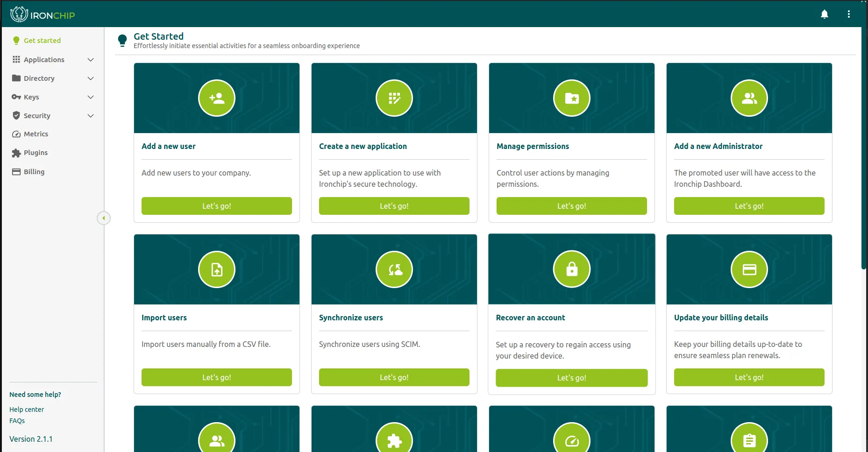Click the Get Started page heading
This screenshot has width=868, height=452.
coord(158,36)
